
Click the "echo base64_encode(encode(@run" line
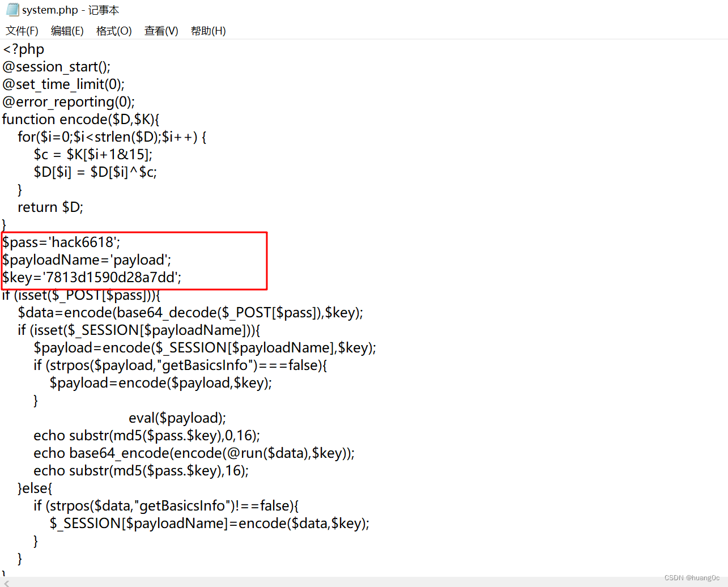tap(194, 453)
